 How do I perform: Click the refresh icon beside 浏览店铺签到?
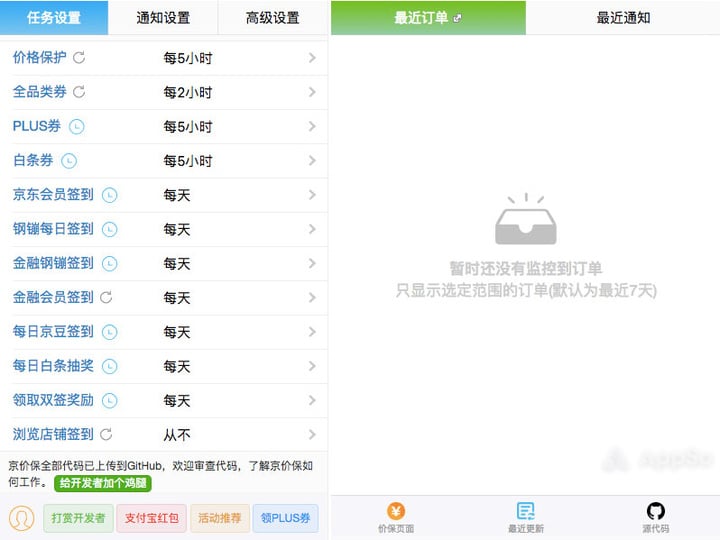[106, 434]
